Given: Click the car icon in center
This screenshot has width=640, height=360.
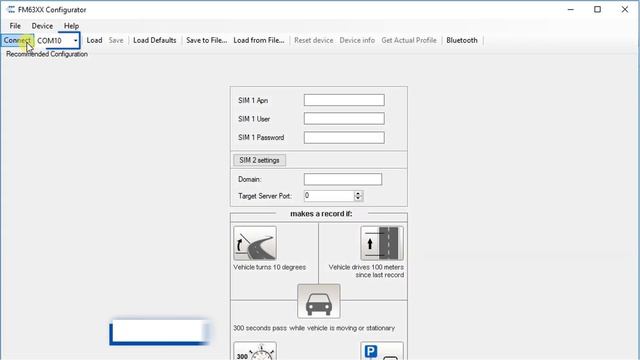Looking at the screenshot, I should [319, 301].
